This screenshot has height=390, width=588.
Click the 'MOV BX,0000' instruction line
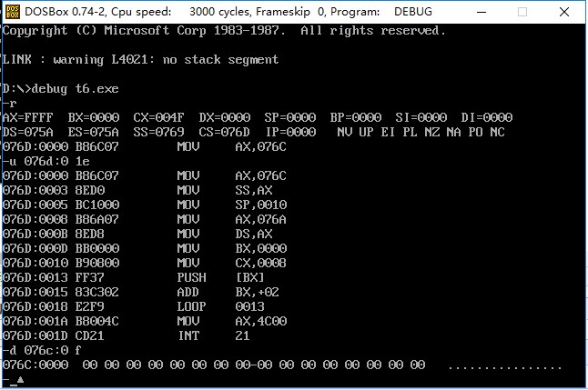pyautogui.click(x=145, y=248)
